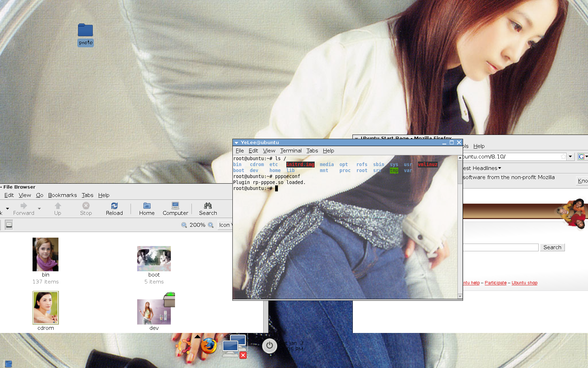Zoom in with the magnifier plus icon
This screenshot has height=368, width=588.
click(211, 225)
